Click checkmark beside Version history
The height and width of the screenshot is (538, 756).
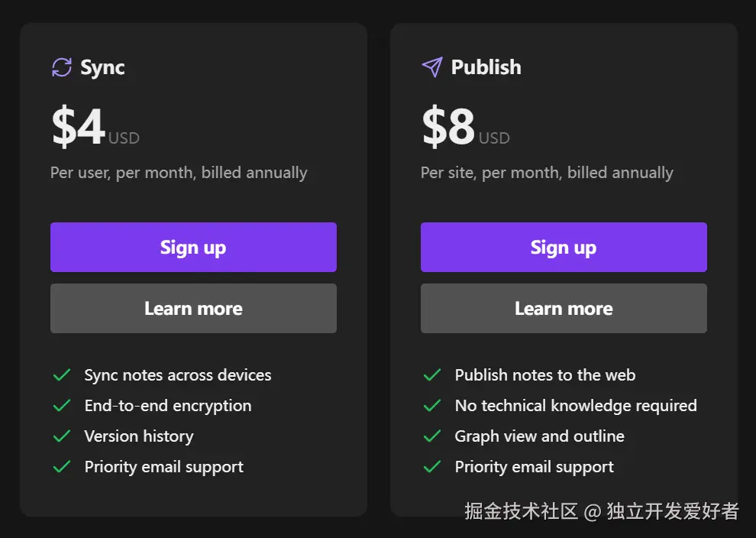click(62, 436)
